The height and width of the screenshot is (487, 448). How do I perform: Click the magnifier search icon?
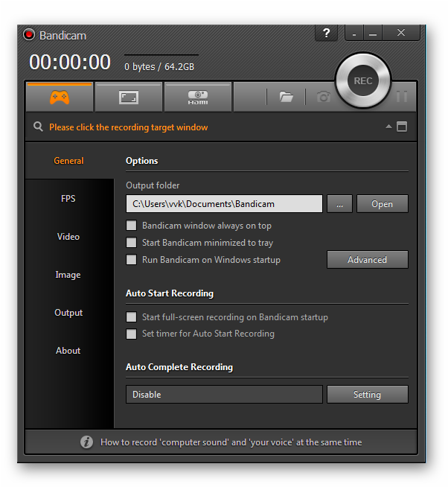pyautogui.click(x=38, y=127)
